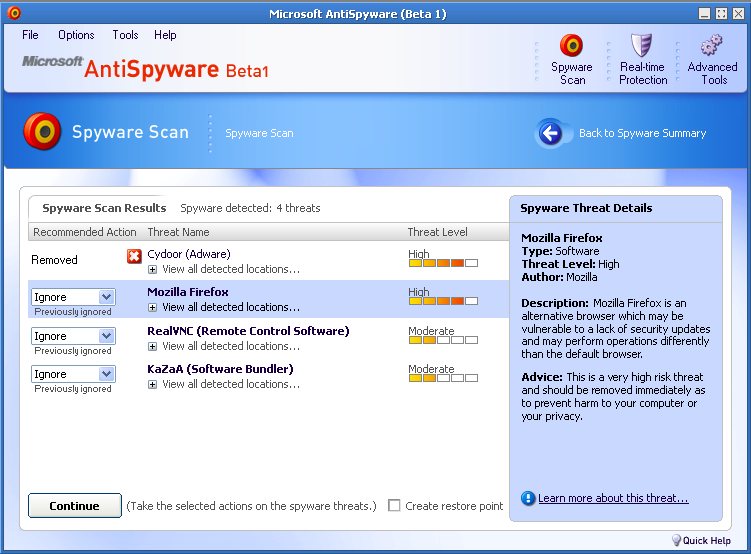
Task: Click the back arrow to Spyware Summary
Action: pos(551,133)
